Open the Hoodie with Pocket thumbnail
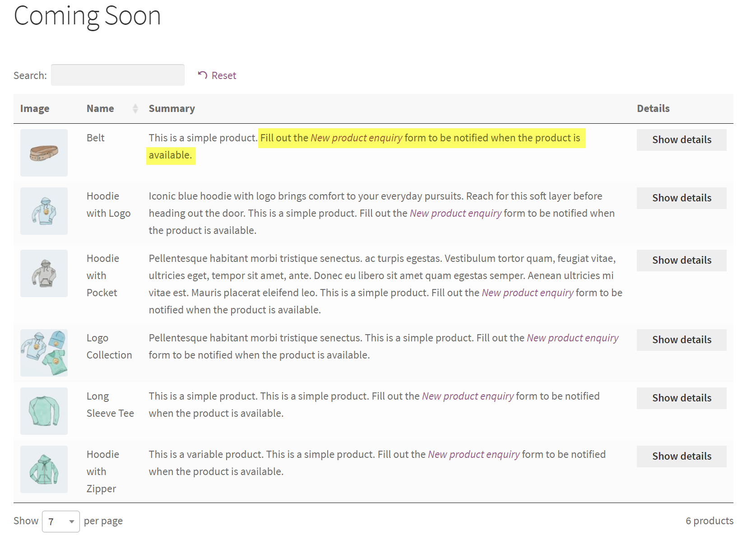 pos(44,274)
